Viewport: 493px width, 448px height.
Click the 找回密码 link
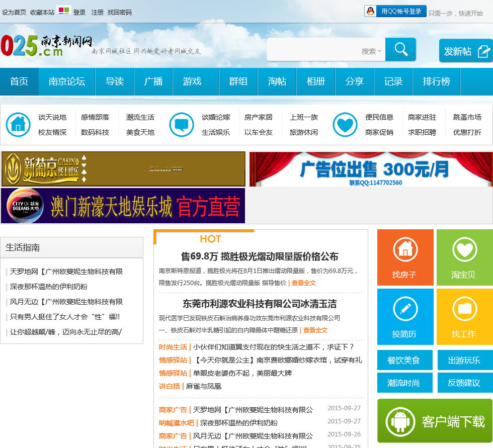pos(120,12)
